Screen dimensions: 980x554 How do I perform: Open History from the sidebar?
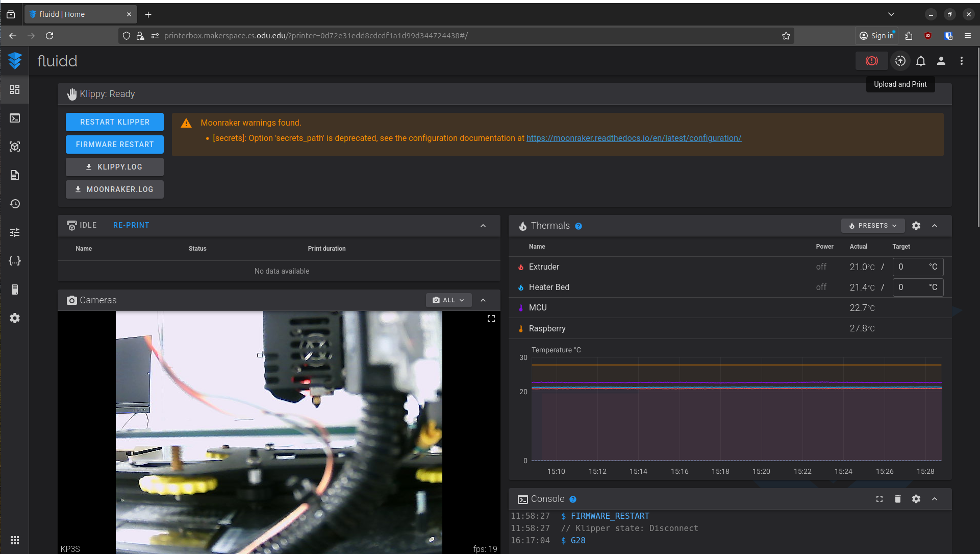click(x=15, y=204)
